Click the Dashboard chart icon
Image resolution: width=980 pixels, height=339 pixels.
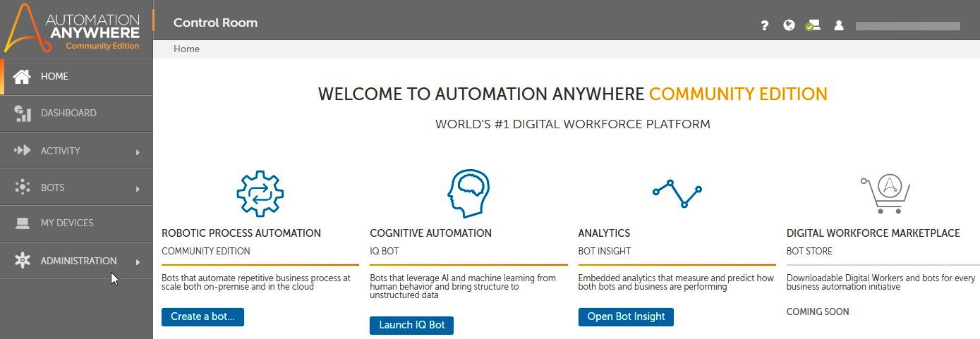coord(23,113)
